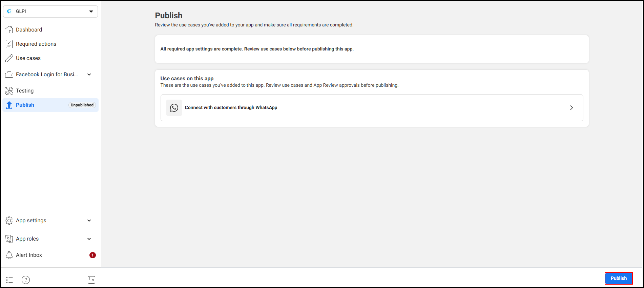Click the Required actions checklist icon
The image size is (644, 288).
pos(9,44)
